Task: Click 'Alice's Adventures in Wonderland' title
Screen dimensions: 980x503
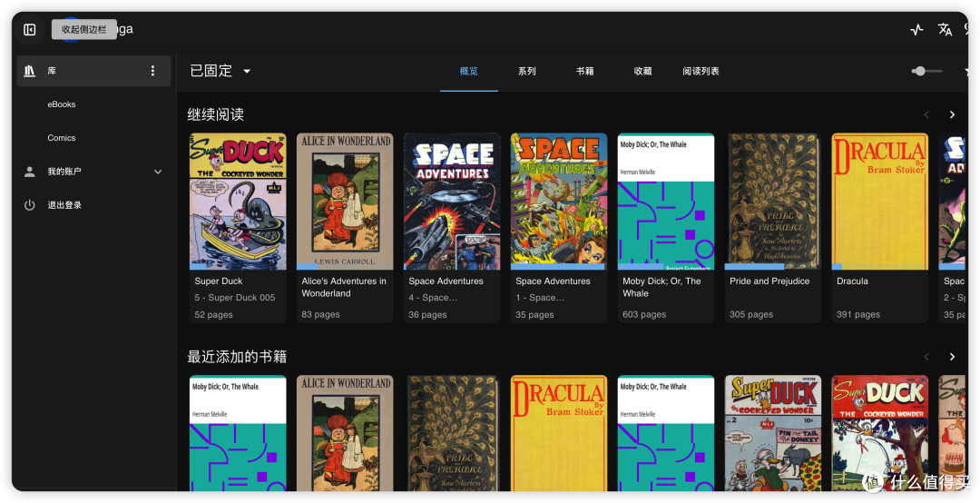Action: [x=344, y=287]
